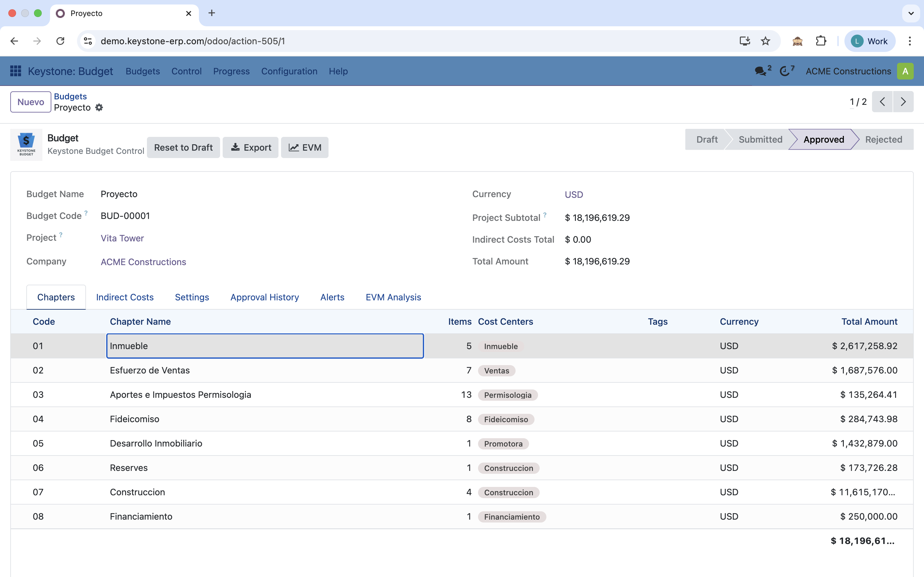
Task: Open the browser extensions puzzle icon
Action: tap(820, 41)
